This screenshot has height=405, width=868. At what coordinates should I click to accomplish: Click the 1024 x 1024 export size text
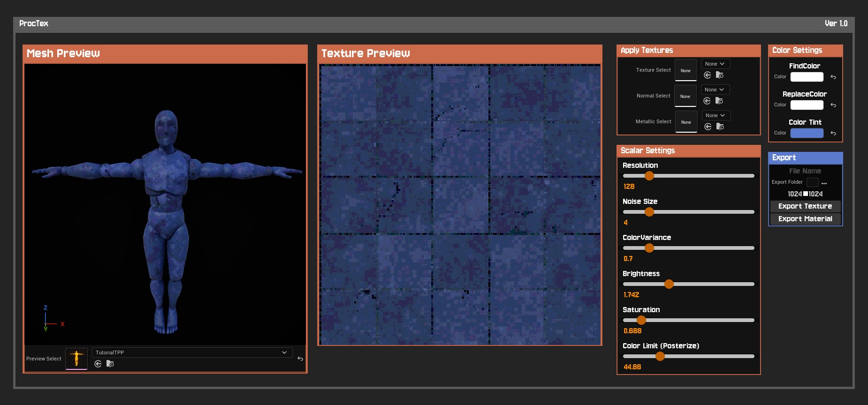(x=805, y=194)
